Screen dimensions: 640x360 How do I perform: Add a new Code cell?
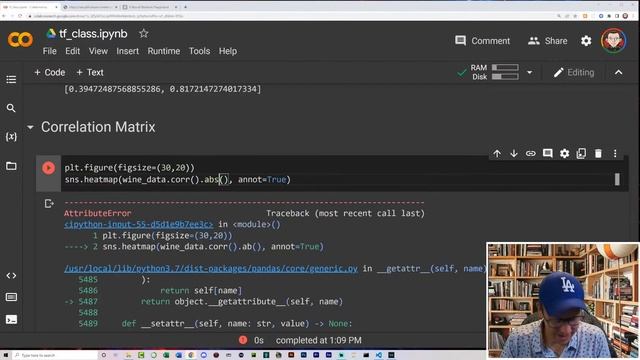tap(49, 73)
